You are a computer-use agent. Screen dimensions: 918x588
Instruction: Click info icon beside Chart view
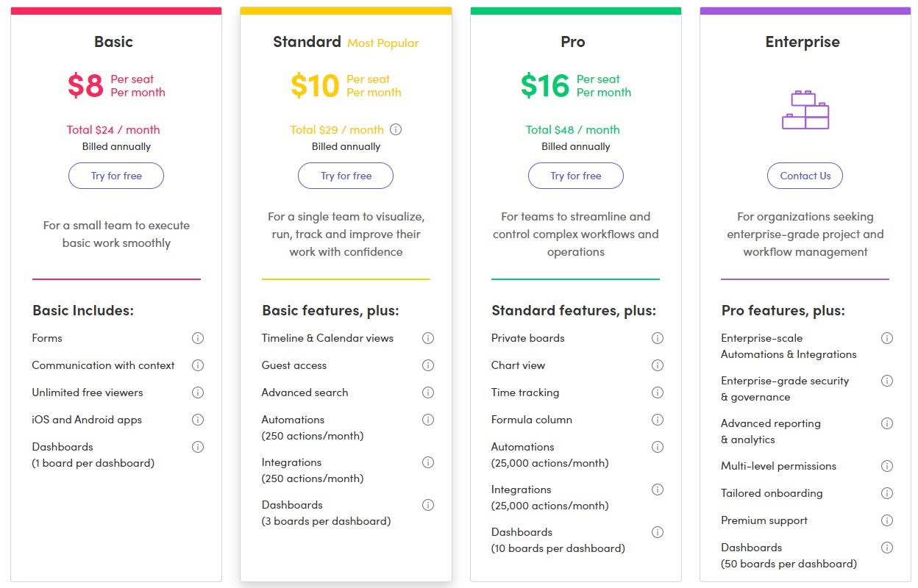[x=658, y=365]
